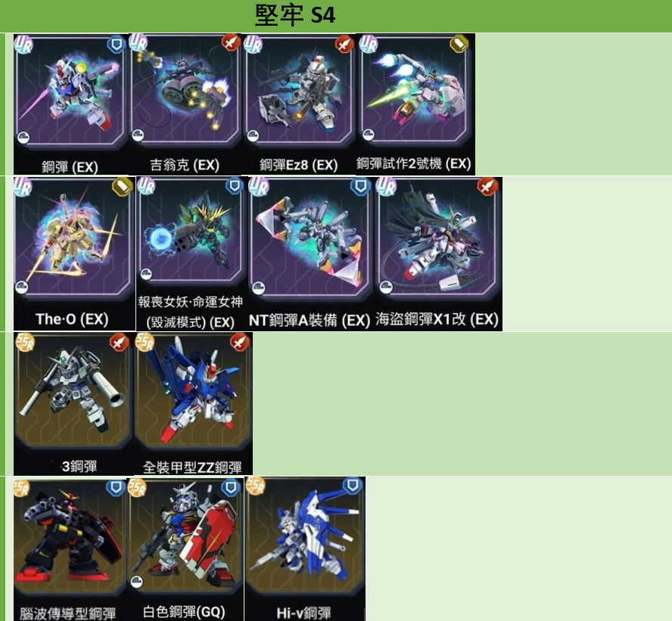Image resolution: width=672 pixels, height=621 pixels.
Task: Click the 海盜鋼彈X1改 (EX) name label
Action: [437, 319]
